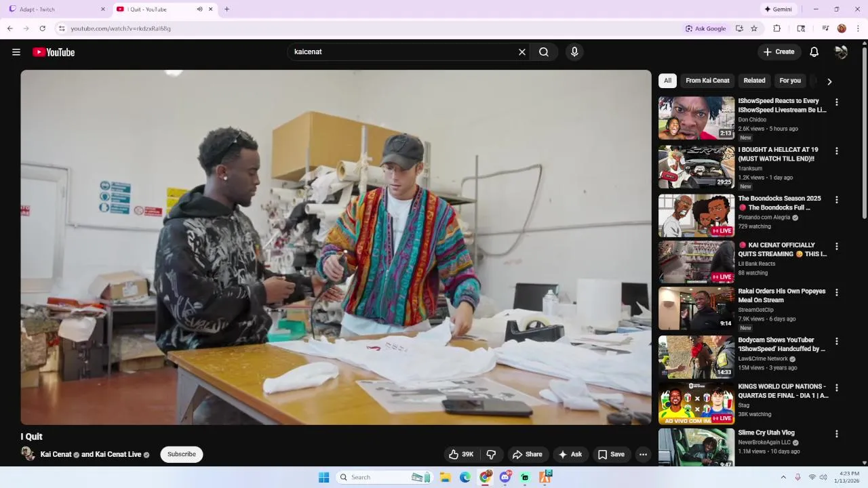View site information icon in address bar
The image size is (868, 488).
click(61, 28)
